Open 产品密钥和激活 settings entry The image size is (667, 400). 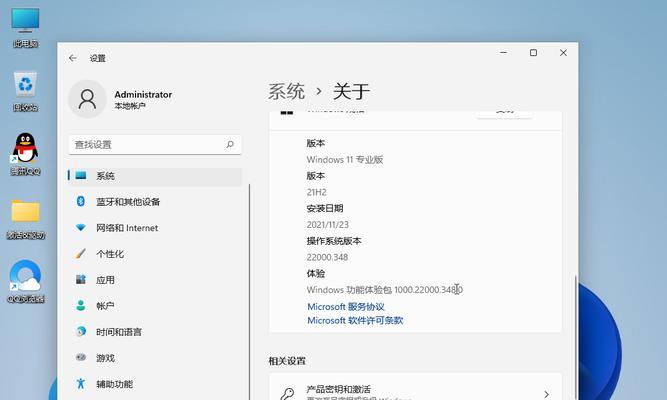415,387
